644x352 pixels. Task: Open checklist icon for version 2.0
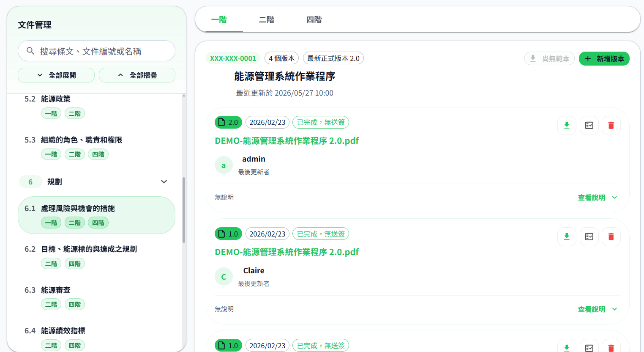[x=589, y=125]
